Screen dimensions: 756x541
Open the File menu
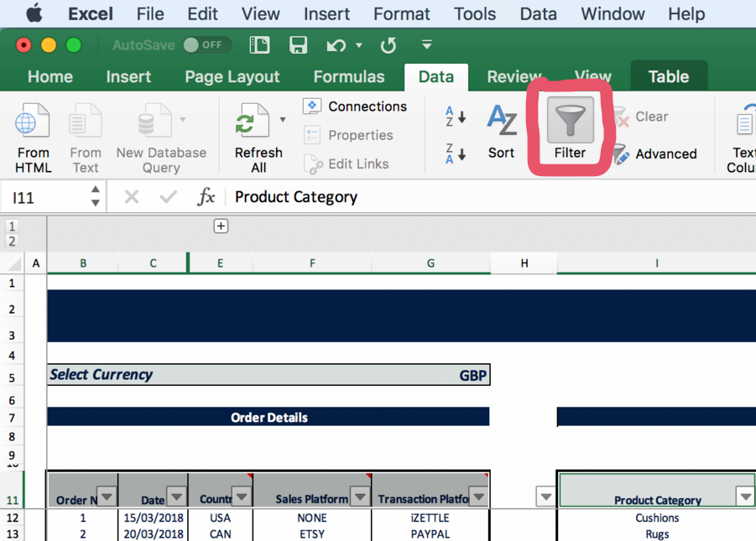click(x=150, y=13)
